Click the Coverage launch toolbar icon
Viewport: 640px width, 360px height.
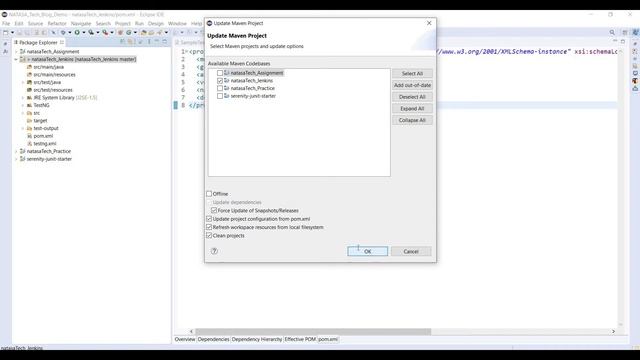91,32
